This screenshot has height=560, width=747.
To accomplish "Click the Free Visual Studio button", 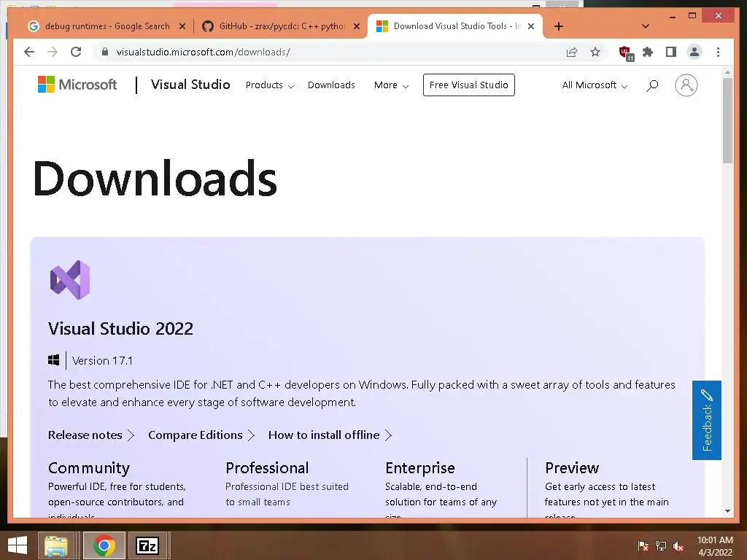I will coord(469,85).
